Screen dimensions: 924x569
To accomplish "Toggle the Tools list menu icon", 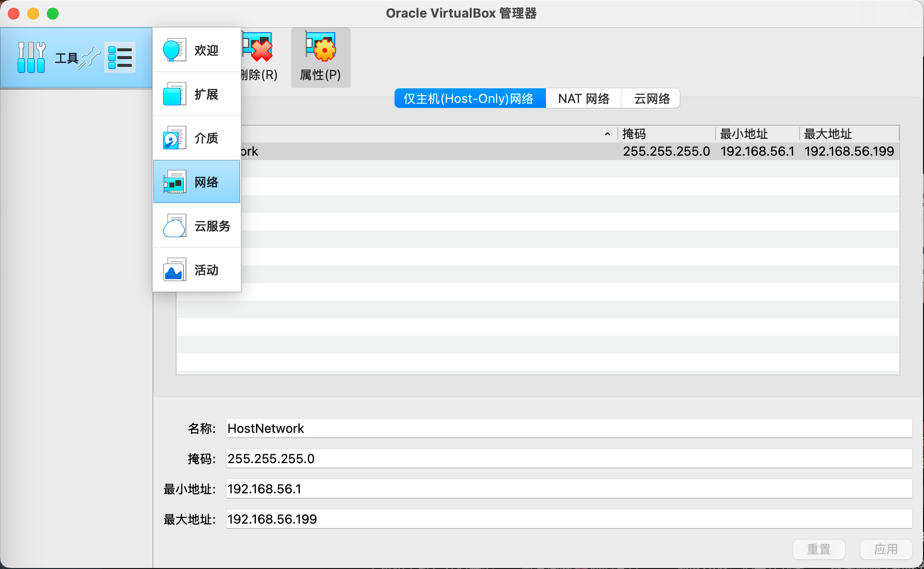I will click(x=120, y=58).
